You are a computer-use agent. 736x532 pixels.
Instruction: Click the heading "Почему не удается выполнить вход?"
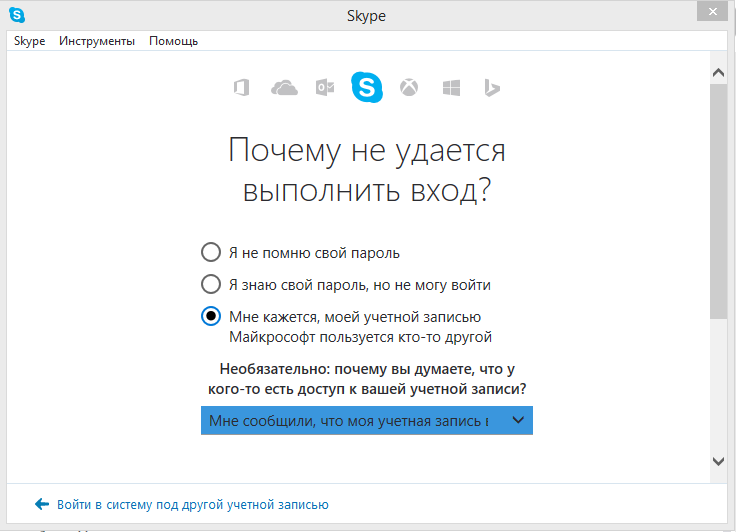tap(367, 170)
